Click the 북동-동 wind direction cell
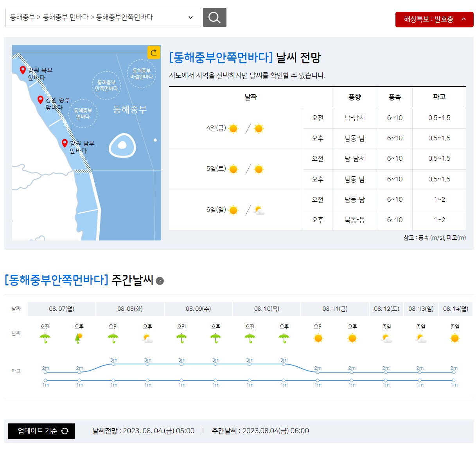Image resolution: width=476 pixels, height=450 pixels. [x=355, y=220]
